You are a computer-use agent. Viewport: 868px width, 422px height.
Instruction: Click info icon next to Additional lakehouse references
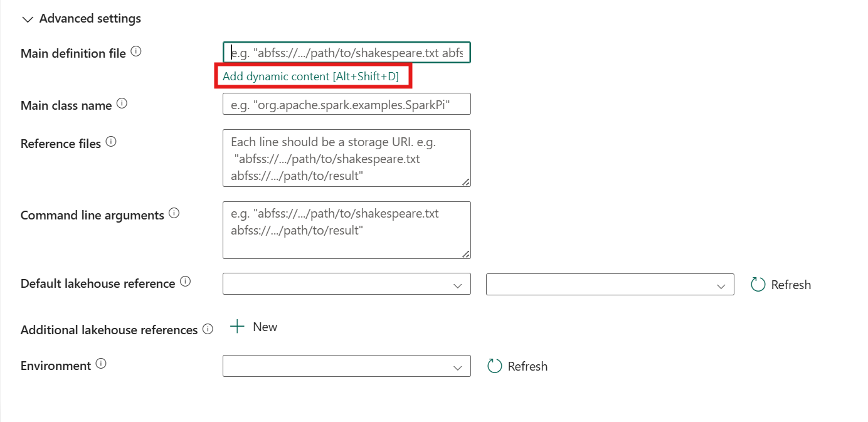(x=208, y=329)
